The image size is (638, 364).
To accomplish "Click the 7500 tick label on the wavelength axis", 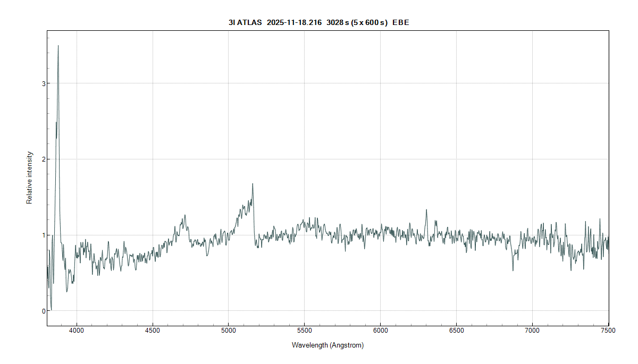I will point(608,330).
